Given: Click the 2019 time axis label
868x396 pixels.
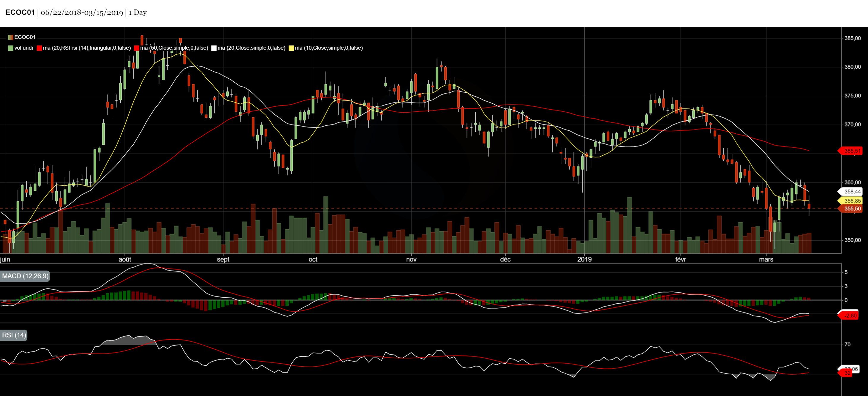Looking at the screenshot, I should [x=584, y=260].
